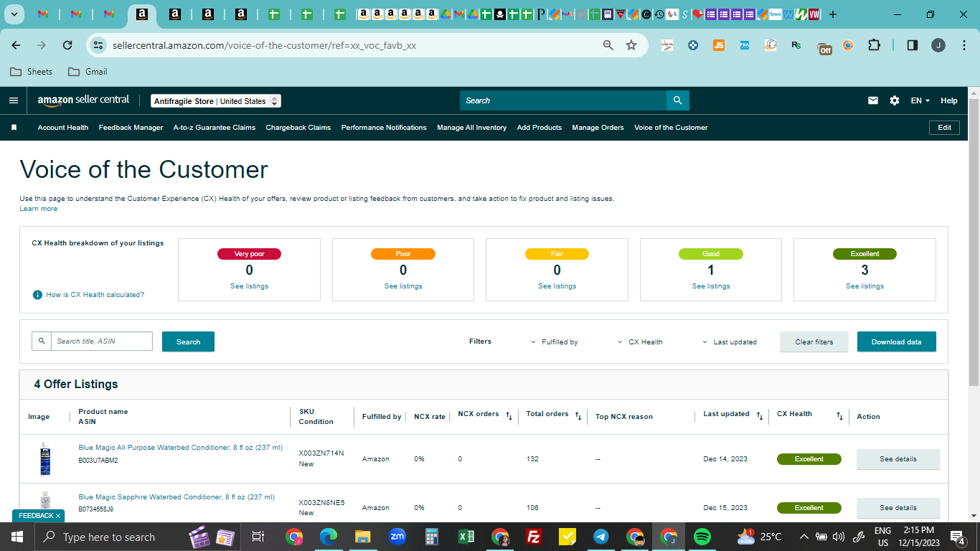Open the Sheets bookmark folder
This screenshot has height=551, width=980.
(x=31, y=72)
